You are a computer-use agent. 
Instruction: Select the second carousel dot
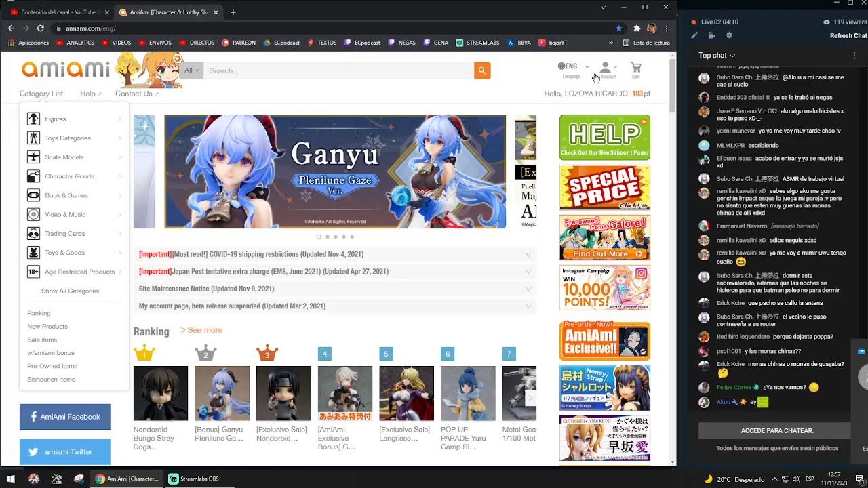point(327,237)
